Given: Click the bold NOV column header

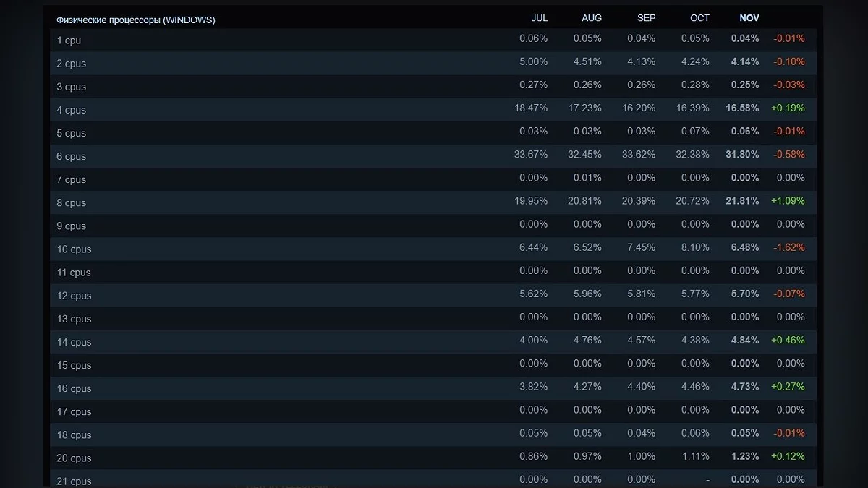Looking at the screenshot, I should coord(749,18).
